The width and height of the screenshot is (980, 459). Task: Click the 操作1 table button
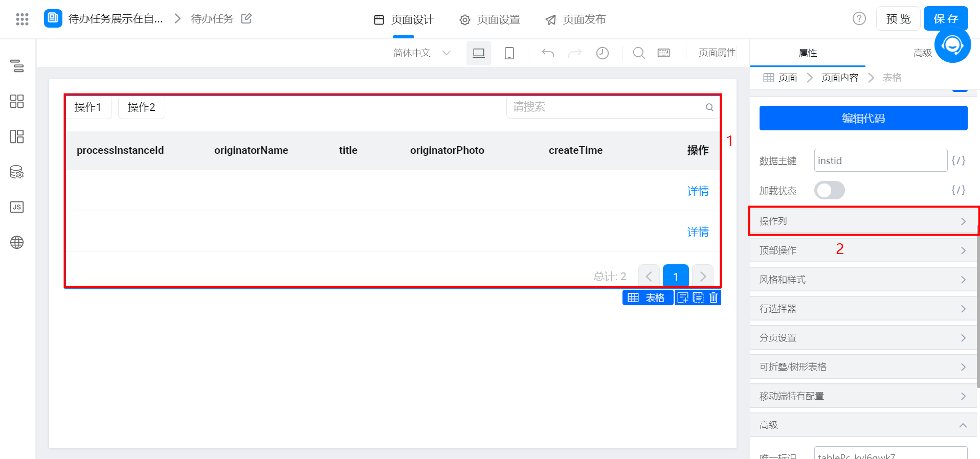coord(88,107)
